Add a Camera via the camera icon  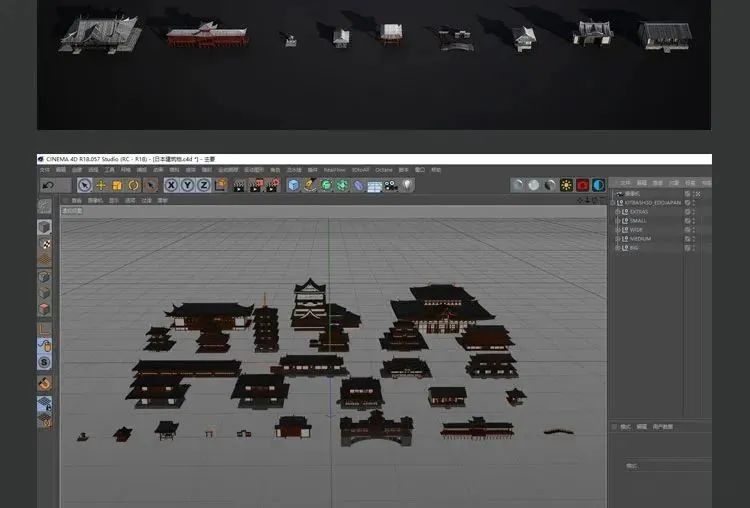tap(391, 185)
